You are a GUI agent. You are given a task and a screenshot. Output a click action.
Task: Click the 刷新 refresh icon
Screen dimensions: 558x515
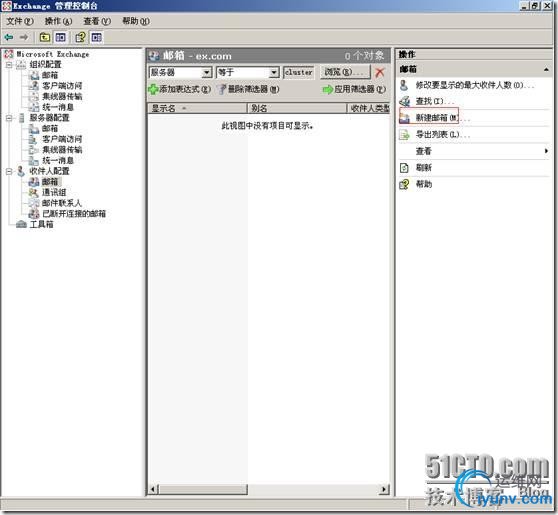pos(405,168)
